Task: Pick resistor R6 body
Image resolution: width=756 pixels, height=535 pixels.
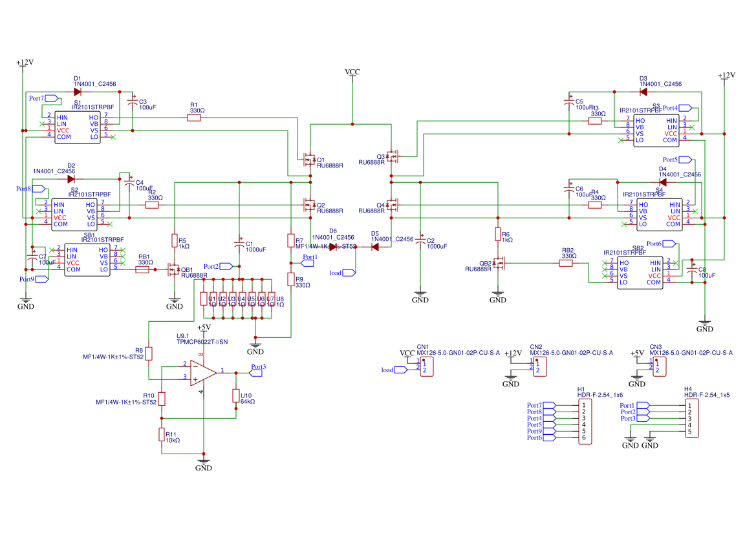Action: click(x=498, y=234)
